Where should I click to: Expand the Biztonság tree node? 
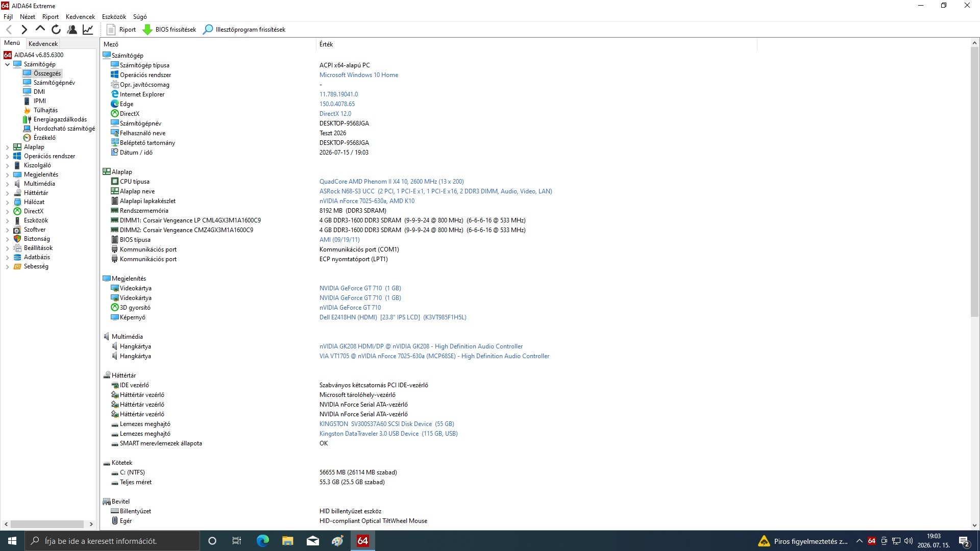7,239
